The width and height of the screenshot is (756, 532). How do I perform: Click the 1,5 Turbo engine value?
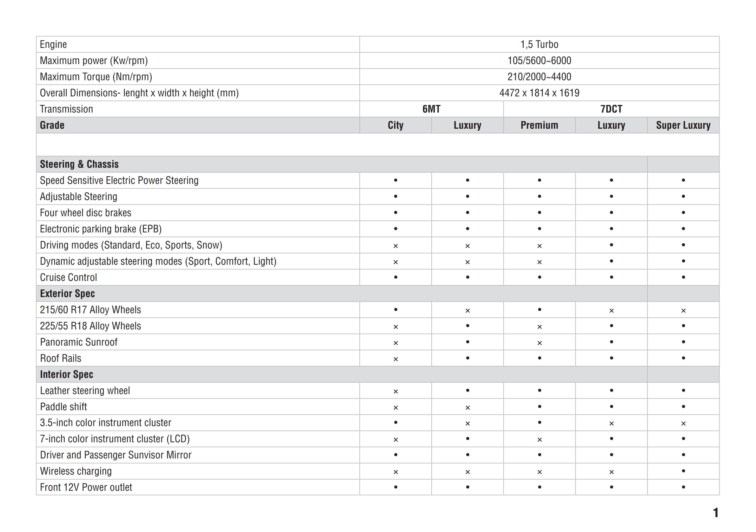tap(539, 44)
